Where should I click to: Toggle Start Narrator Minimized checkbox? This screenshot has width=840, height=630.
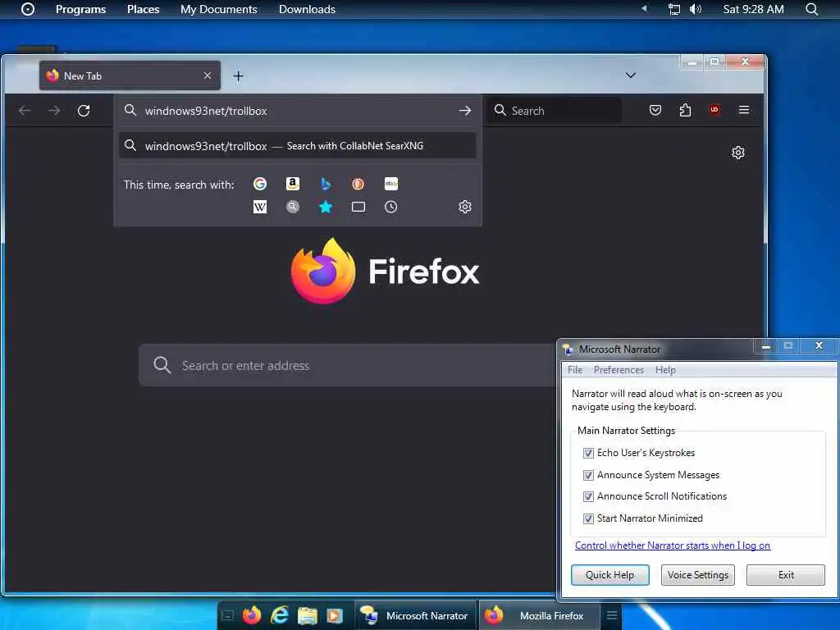tap(588, 518)
